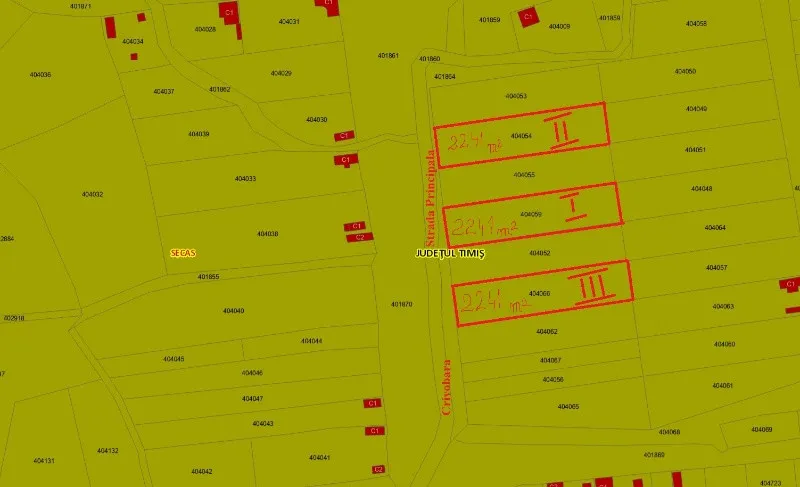Select the 401860 road label

430,59
